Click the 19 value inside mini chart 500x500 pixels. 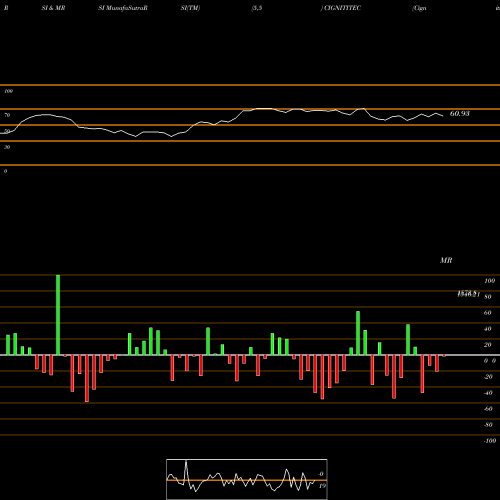pos(322,486)
